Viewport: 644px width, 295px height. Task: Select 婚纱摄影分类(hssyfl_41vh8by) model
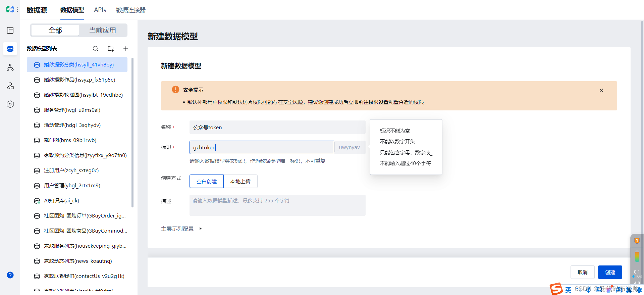point(77,65)
